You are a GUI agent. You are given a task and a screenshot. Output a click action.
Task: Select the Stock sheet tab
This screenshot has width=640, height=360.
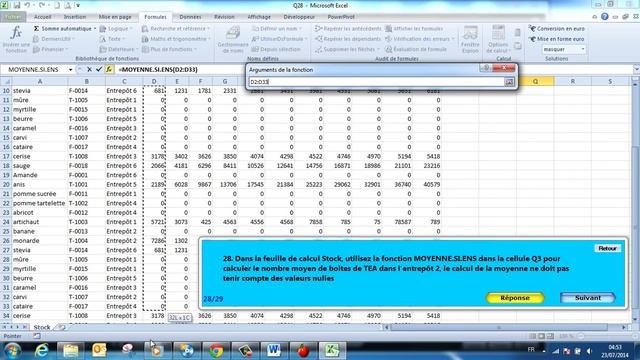[42, 327]
